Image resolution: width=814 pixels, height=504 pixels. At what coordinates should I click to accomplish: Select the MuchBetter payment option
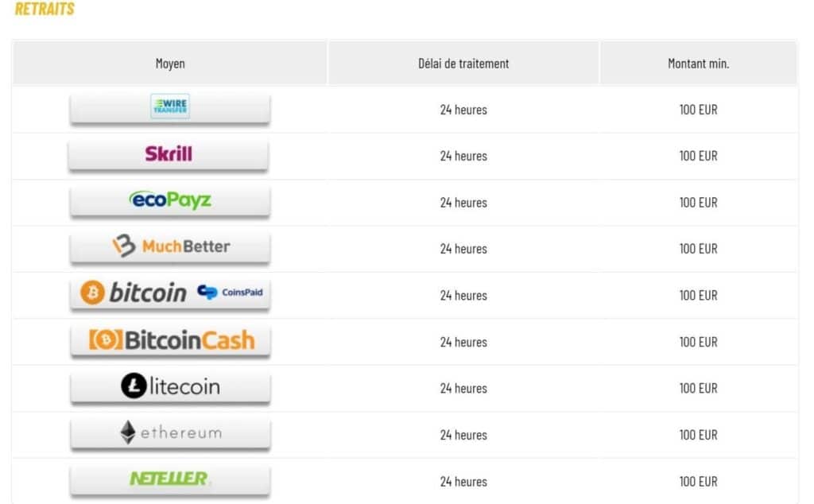tap(170, 246)
